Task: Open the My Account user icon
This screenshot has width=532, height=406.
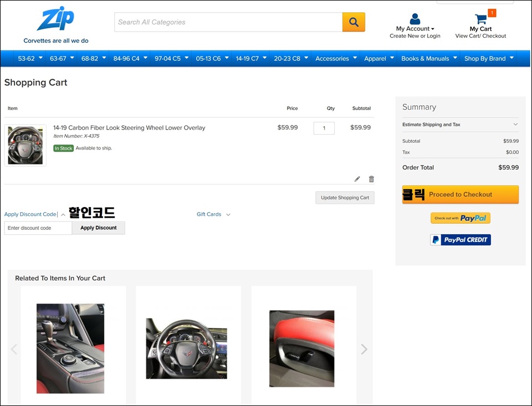Action: point(415,19)
